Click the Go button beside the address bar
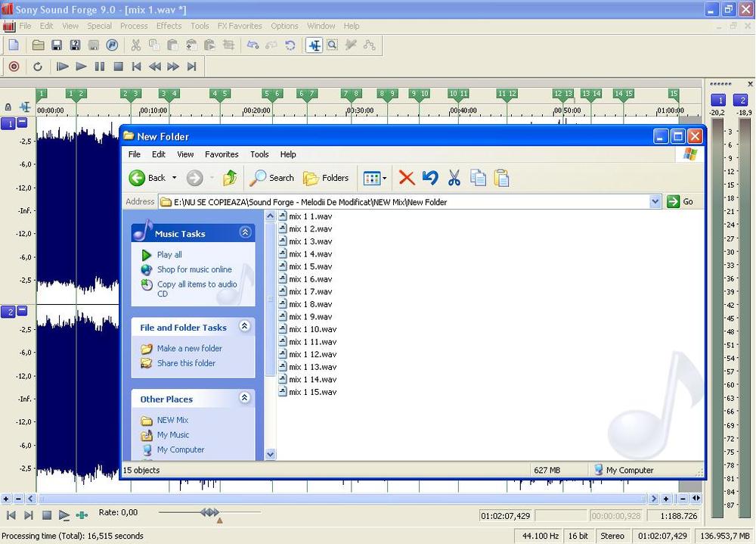 click(x=680, y=202)
